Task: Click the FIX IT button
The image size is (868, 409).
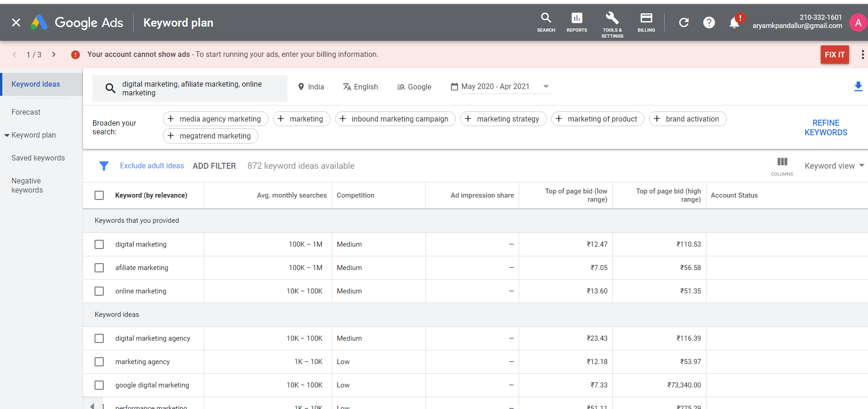Action: tap(834, 55)
